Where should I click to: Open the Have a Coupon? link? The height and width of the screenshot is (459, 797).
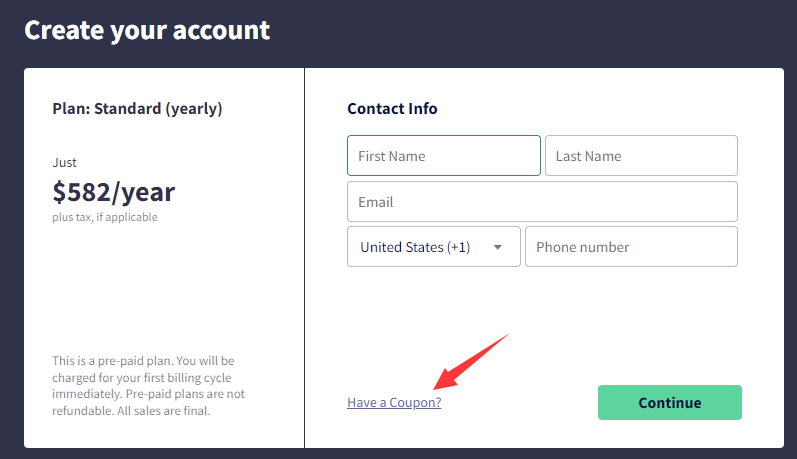point(394,402)
